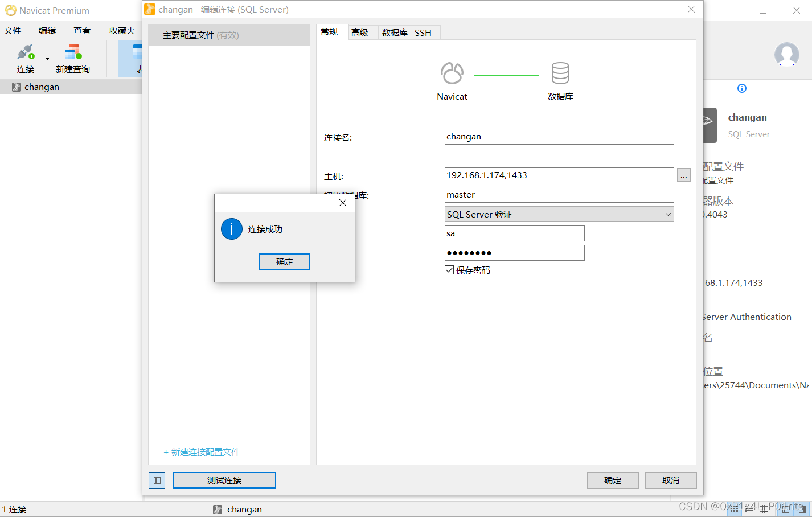Click the 测试连接 button
812x517 pixels.
[224, 480]
